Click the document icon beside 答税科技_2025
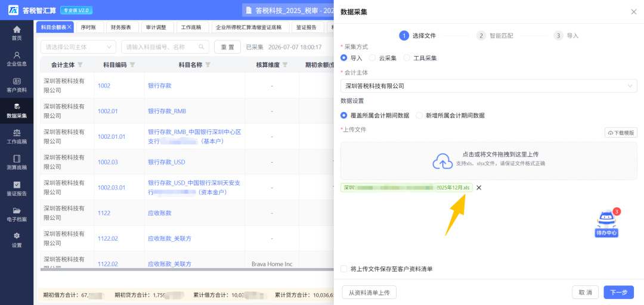This screenshot has height=305, width=644. coord(249,10)
